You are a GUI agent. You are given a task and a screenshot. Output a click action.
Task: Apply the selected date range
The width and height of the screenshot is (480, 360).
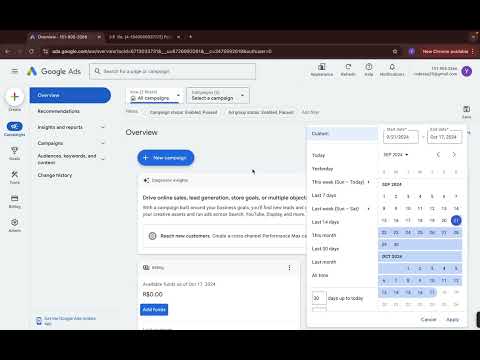coord(452,319)
